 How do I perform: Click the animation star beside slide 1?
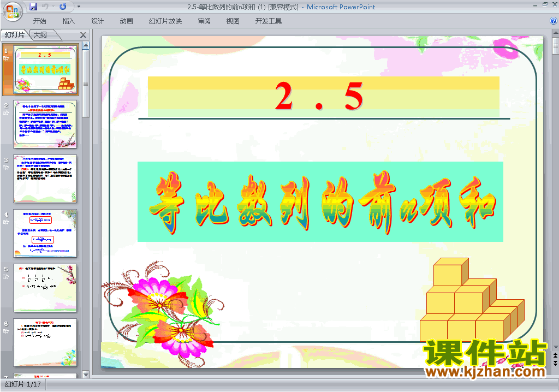(x=6, y=58)
